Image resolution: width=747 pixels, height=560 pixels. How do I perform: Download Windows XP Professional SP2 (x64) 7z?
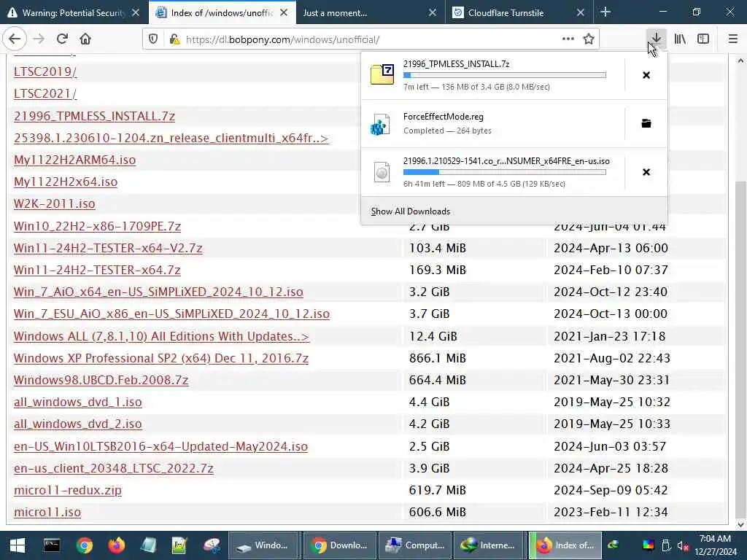(x=161, y=358)
